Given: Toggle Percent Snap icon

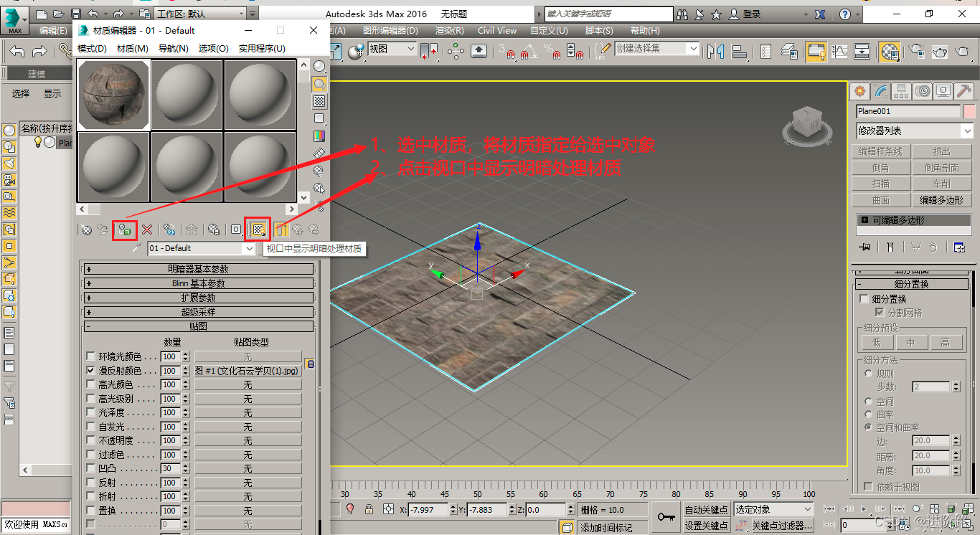Looking at the screenshot, I should [552, 51].
